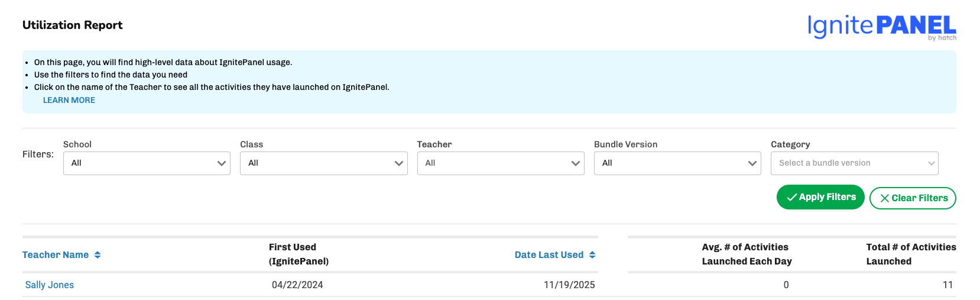Viewport: 980px width, 300px height.
Task: Sort table by Date Last Used header
Action: (x=549, y=255)
